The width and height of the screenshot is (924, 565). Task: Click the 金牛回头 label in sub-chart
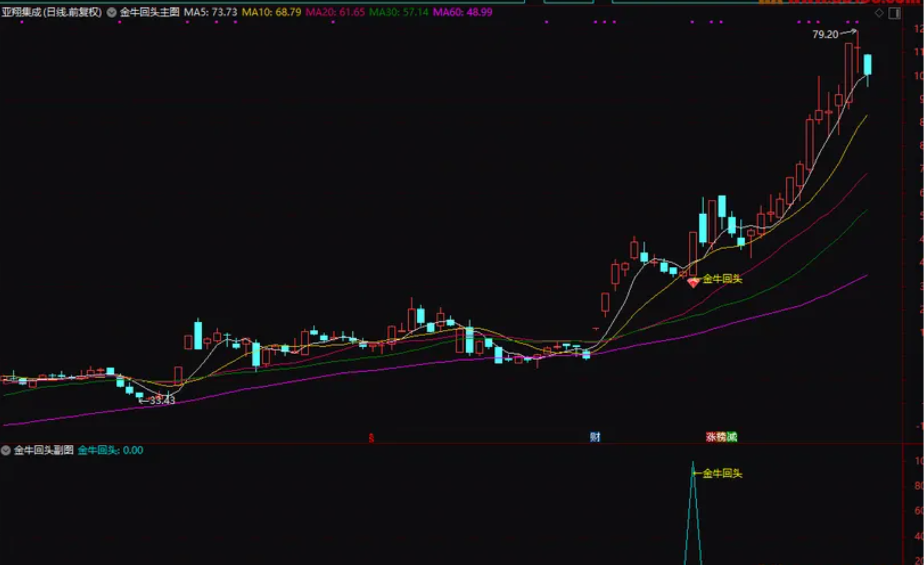coord(722,474)
